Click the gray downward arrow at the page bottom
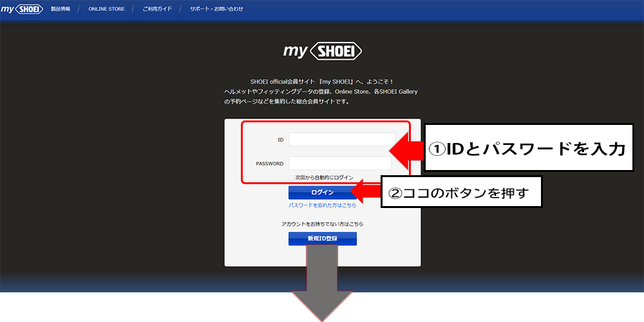The image size is (644, 322). (x=322, y=283)
